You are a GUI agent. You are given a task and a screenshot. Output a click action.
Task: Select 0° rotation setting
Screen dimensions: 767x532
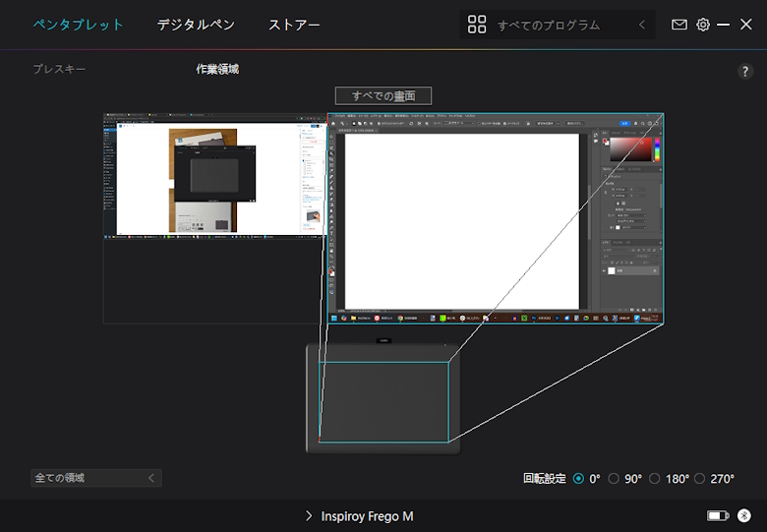tap(578, 479)
